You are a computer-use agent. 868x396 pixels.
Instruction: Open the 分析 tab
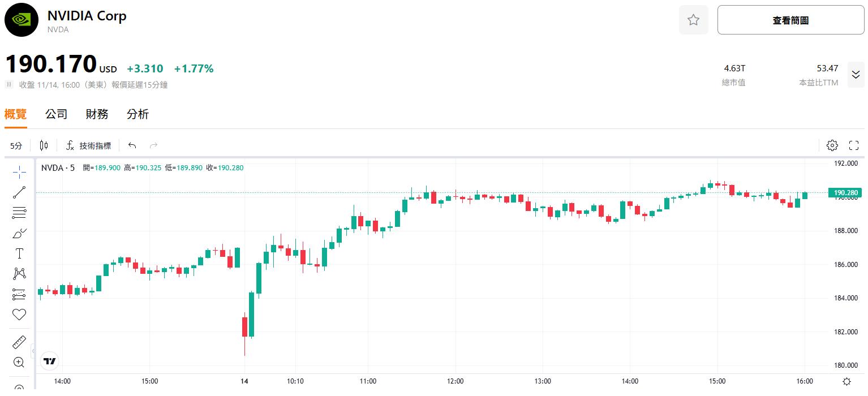coord(137,114)
